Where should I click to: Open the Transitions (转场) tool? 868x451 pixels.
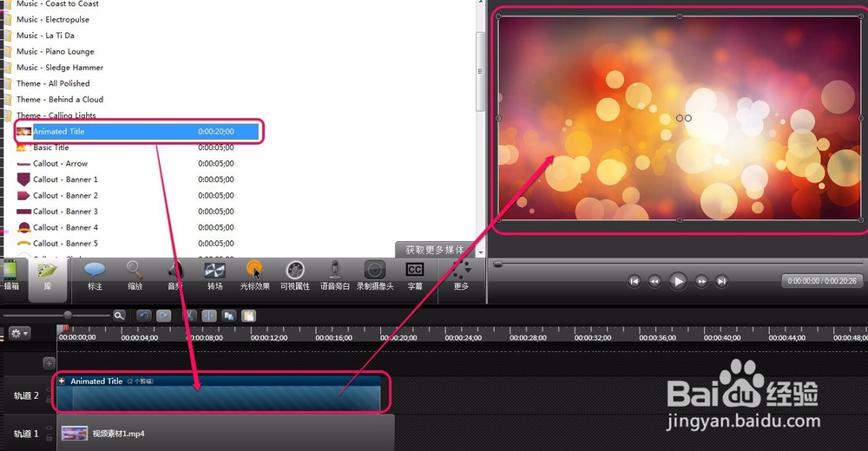pos(214,276)
